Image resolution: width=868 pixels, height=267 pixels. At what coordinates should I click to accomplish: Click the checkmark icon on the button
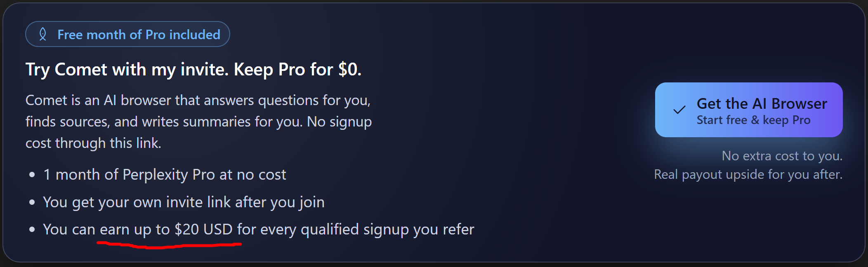coord(679,110)
